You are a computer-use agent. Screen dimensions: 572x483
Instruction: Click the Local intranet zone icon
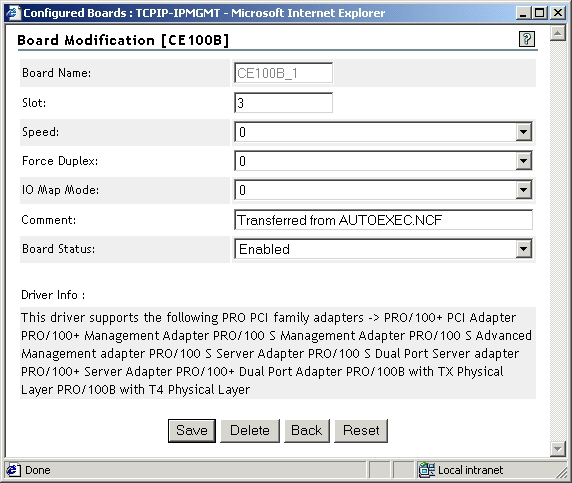point(426,470)
